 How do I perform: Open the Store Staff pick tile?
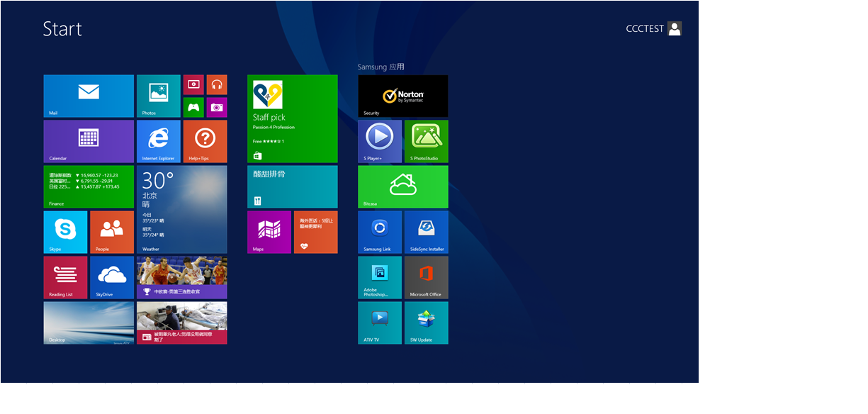click(292, 118)
